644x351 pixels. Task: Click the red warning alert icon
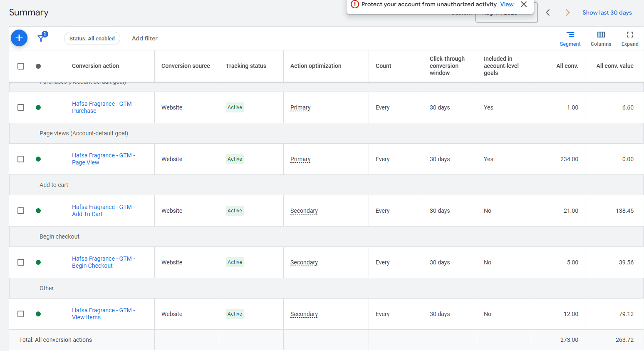pyautogui.click(x=355, y=5)
